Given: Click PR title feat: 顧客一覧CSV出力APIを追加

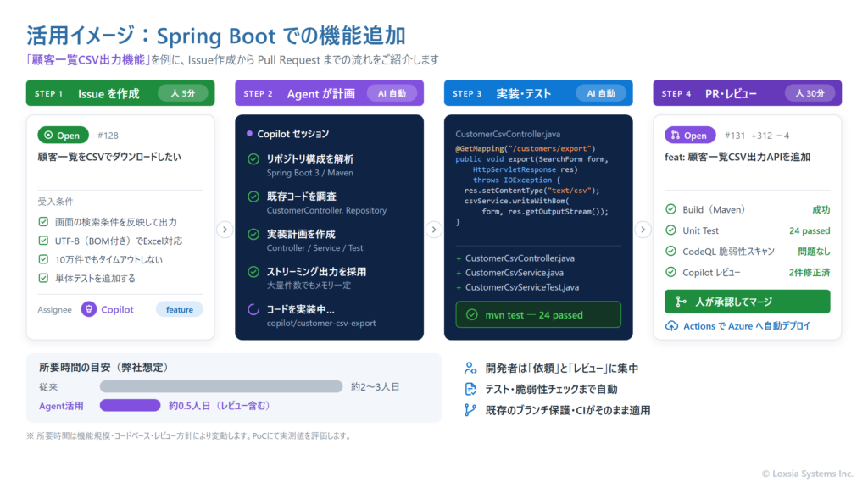Looking at the screenshot, I should pyautogui.click(x=737, y=157).
